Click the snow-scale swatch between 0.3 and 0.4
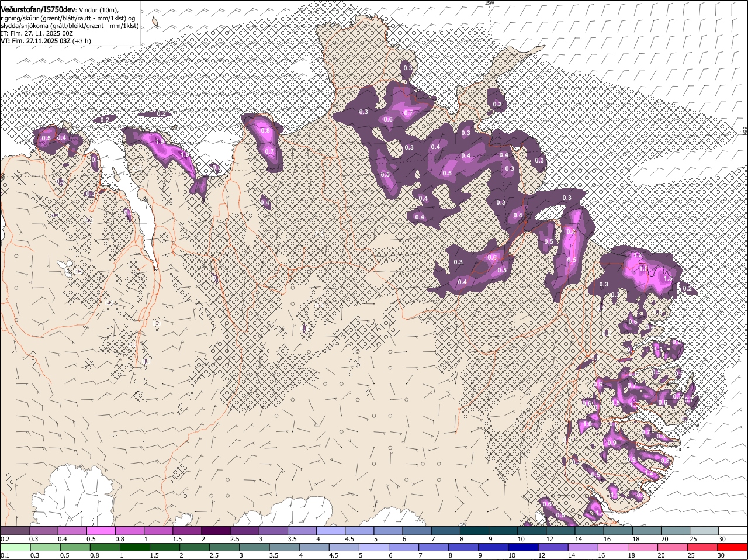Viewport: 748px width, 560px height. coord(44,531)
